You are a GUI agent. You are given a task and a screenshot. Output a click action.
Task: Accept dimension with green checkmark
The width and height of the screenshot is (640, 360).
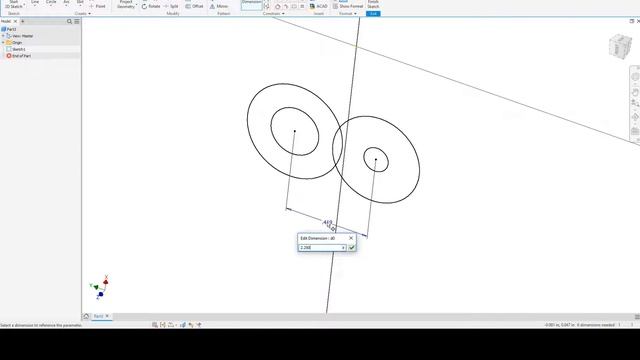352,248
